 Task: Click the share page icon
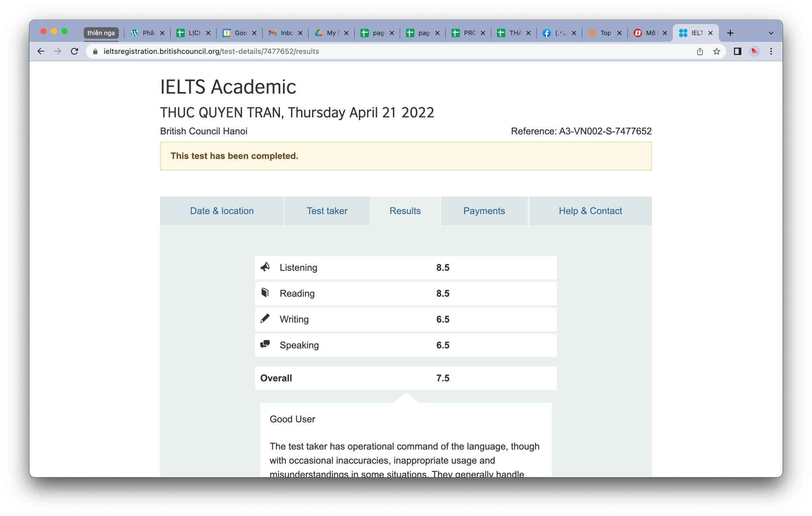coord(700,51)
